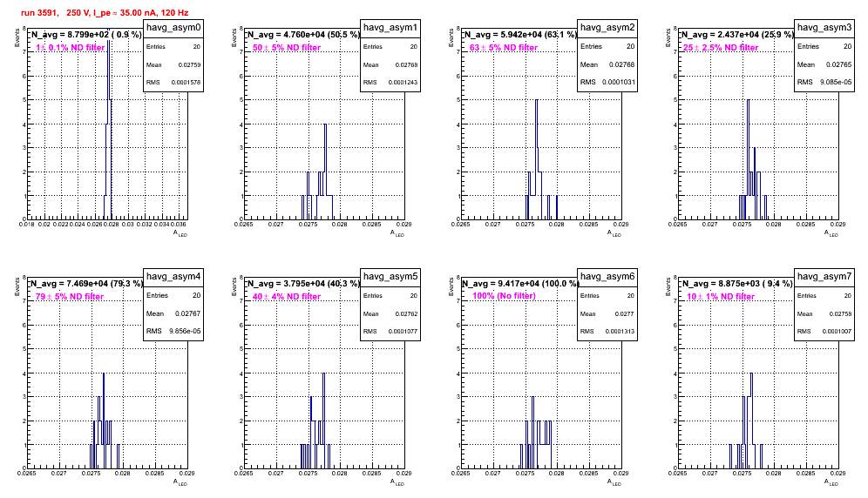Viewport: 868px width, 498px height.
Task: Click the N_avg = 7.469e+04 label
Action: pyautogui.click(x=86, y=283)
